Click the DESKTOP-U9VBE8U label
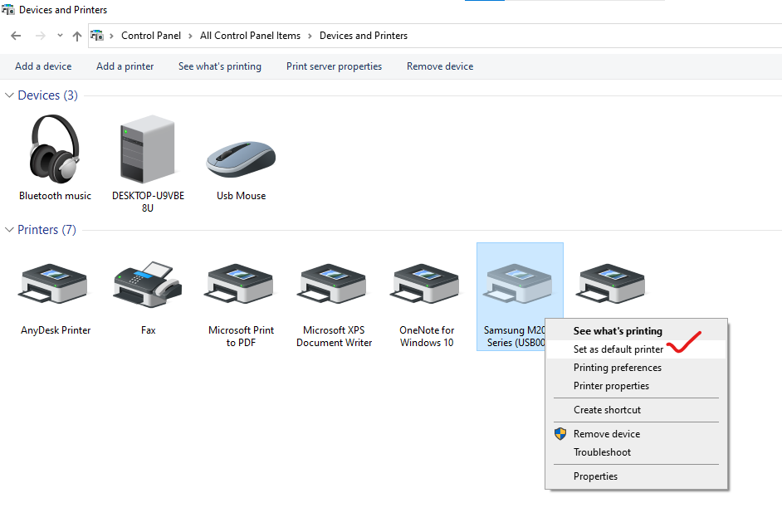Image resolution: width=782 pixels, height=532 pixels. [148, 202]
